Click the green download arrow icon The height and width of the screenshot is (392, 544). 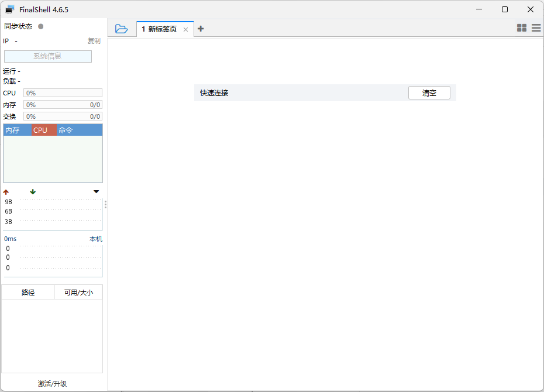click(33, 191)
